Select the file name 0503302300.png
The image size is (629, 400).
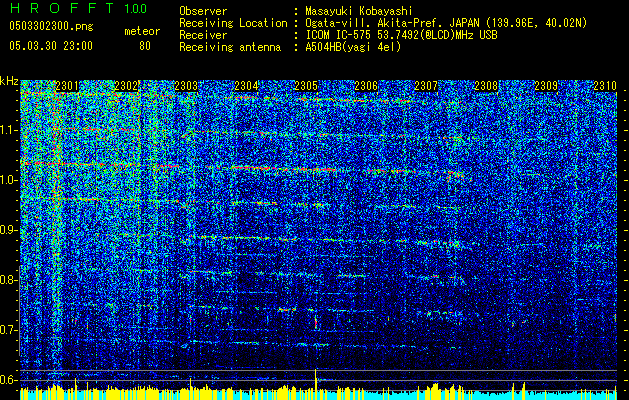pyautogui.click(x=51, y=27)
